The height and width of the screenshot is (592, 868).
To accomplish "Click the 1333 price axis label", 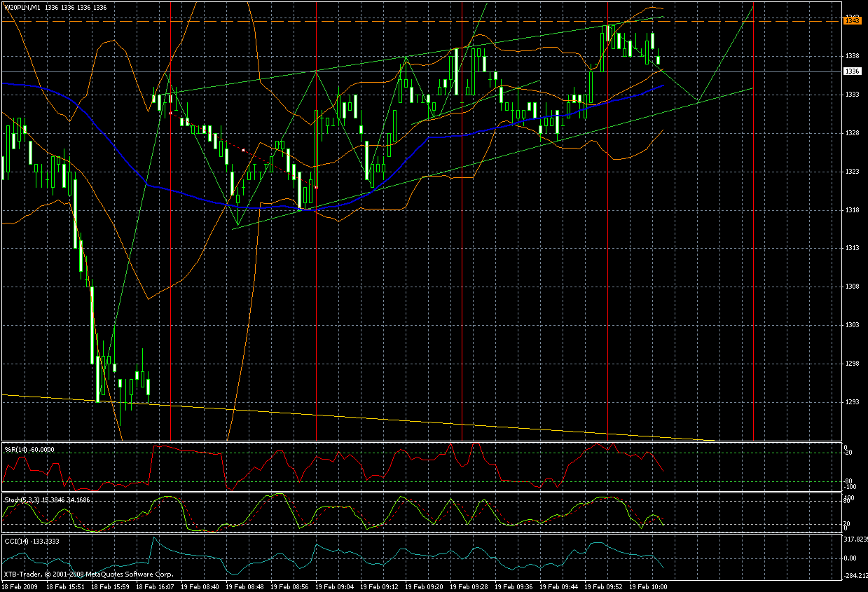I will (x=852, y=94).
